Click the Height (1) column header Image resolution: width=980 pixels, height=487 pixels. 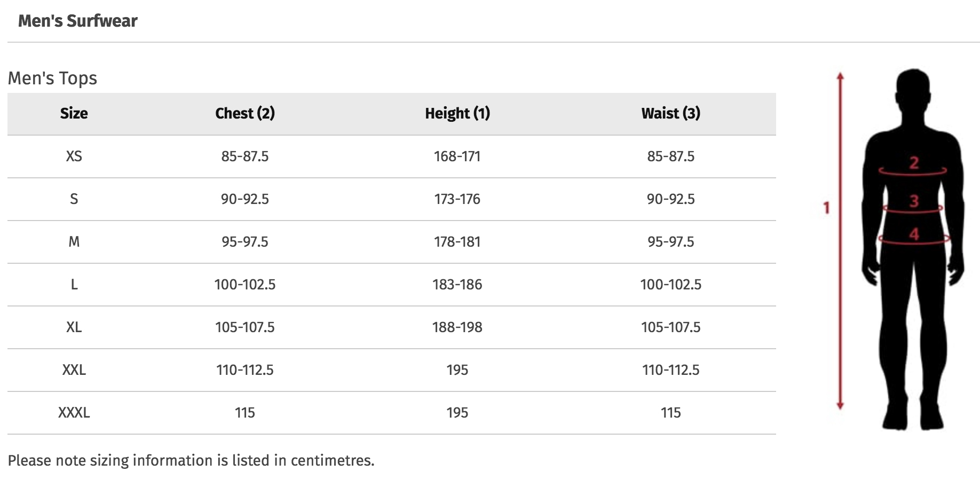457,113
